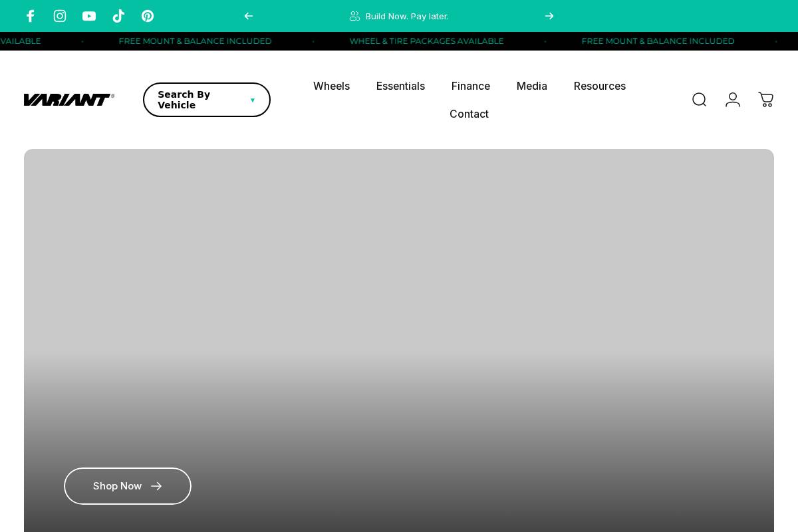Open the Instagram social icon
The width and height of the screenshot is (798, 532).
(60, 16)
